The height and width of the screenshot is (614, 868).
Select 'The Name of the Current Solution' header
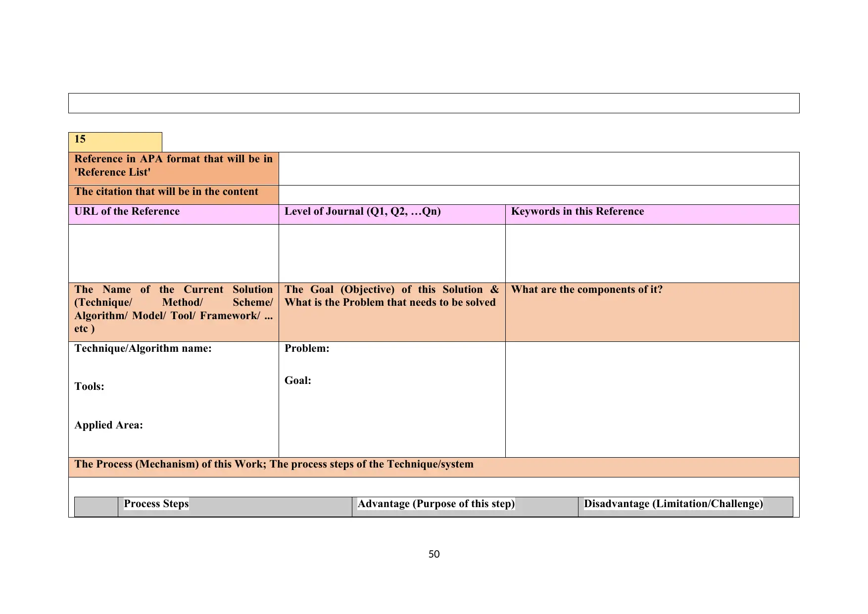click(x=174, y=312)
